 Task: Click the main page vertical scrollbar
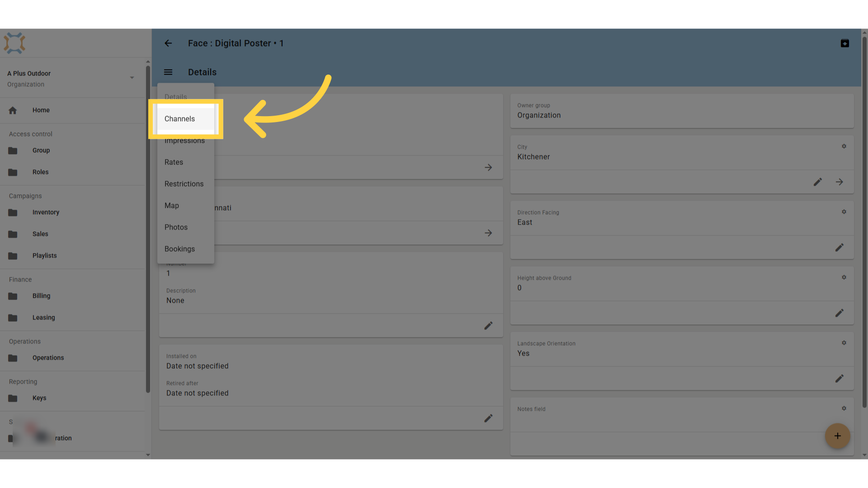864,221
